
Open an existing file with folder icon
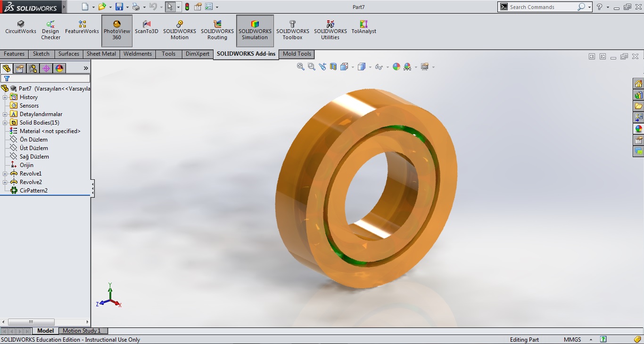pos(102,7)
